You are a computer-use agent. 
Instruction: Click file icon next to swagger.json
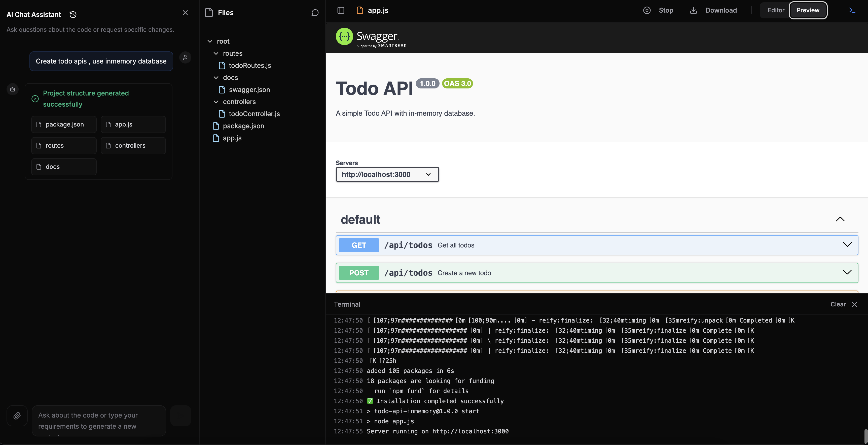point(222,90)
